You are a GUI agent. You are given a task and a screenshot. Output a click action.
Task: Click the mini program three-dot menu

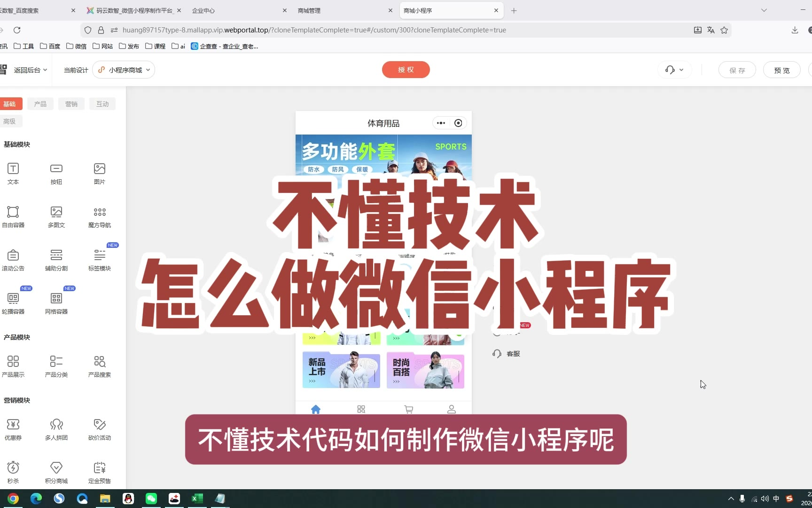(x=441, y=123)
